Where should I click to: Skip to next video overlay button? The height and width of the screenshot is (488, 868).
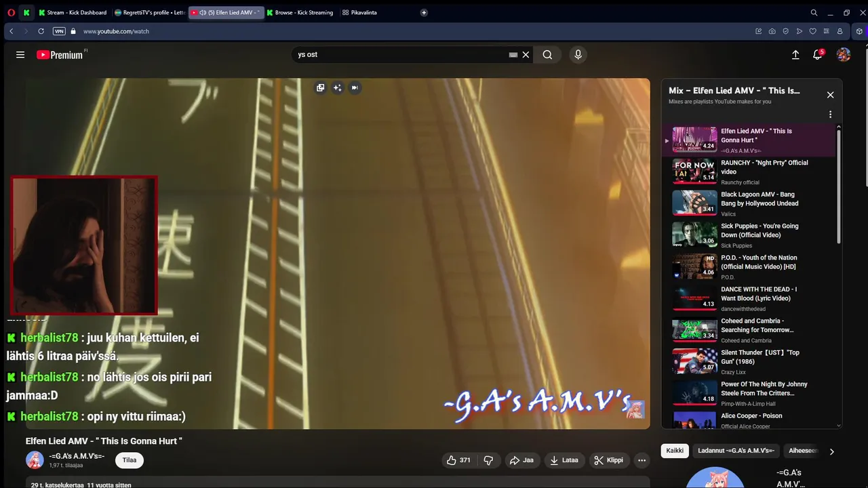click(354, 87)
